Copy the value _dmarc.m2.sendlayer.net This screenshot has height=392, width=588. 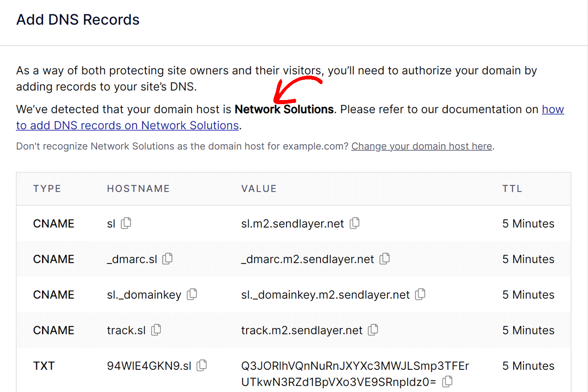[384, 259]
